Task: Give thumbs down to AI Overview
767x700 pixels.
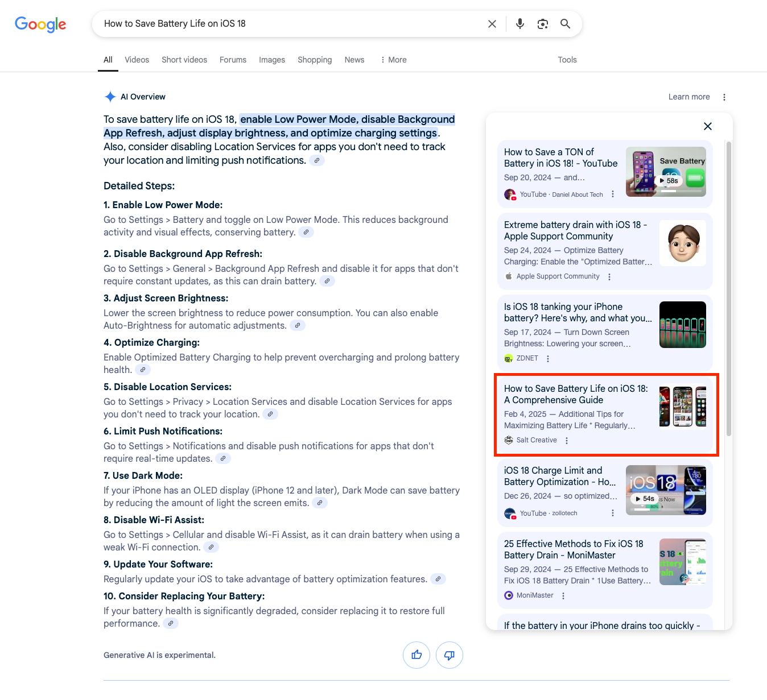Action: (450, 655)
